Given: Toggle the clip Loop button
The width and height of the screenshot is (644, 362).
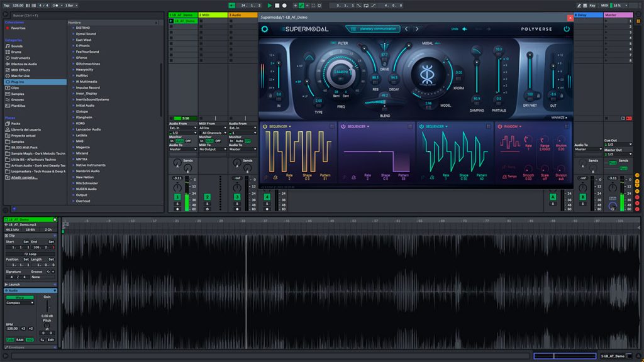Looking at the screenshot, I should (x=30, y=254).
